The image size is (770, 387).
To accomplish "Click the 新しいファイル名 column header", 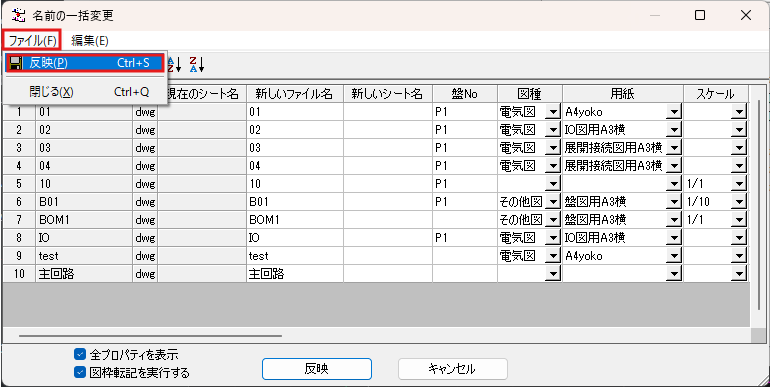I will tap(295, 94).
